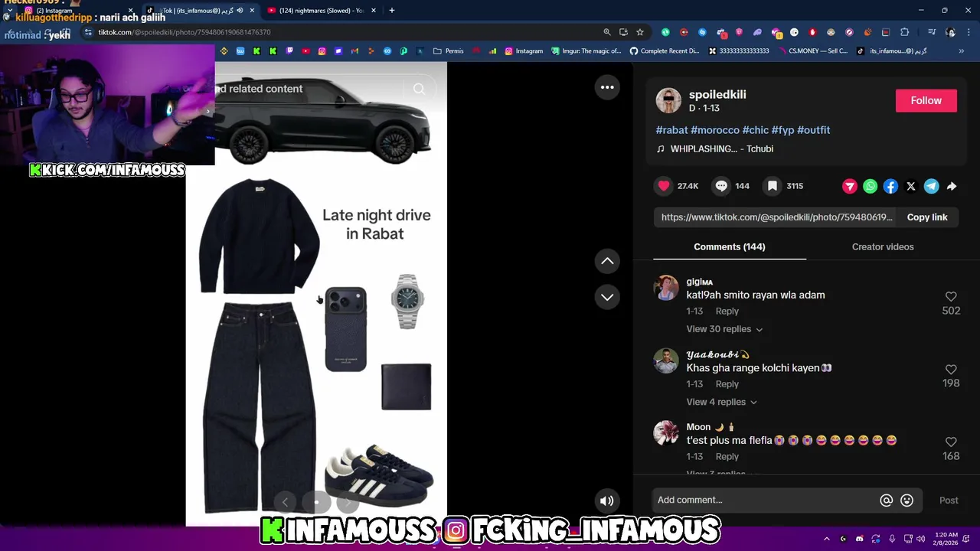Open the taskbar clock and date

click(947, 539)
